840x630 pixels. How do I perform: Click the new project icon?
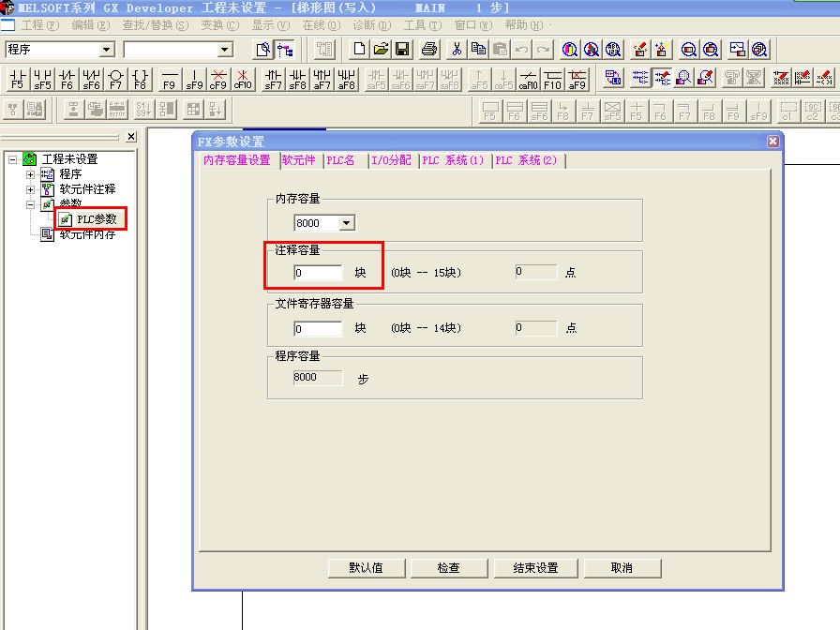359,50
